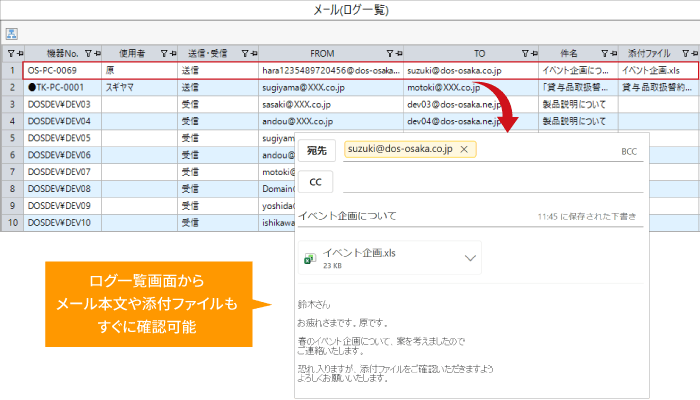Image resolution: width=700 pixels, height=400 pixels.
Task: Click cell DOSDEV¥DEV06
Action: pyautogui.click(x=62, y=155)
